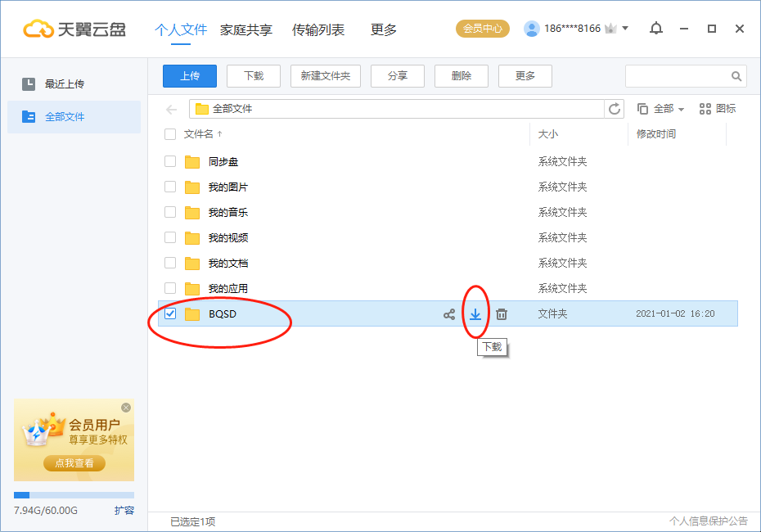Click the crown membership icon beside the account number

pos(610,29)
